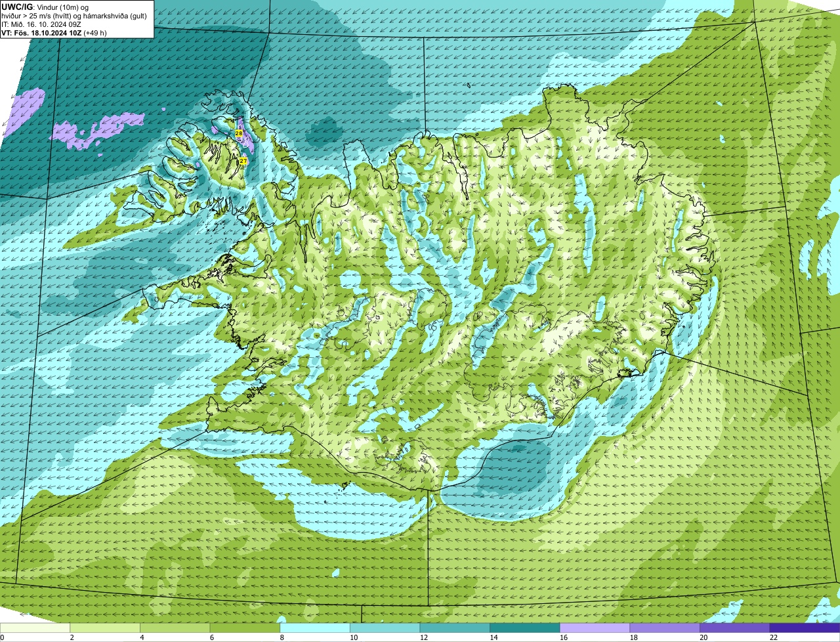Select the 16–18 m/s light lavender legend swatch
840x642 pixels.
tap(595, 628)
